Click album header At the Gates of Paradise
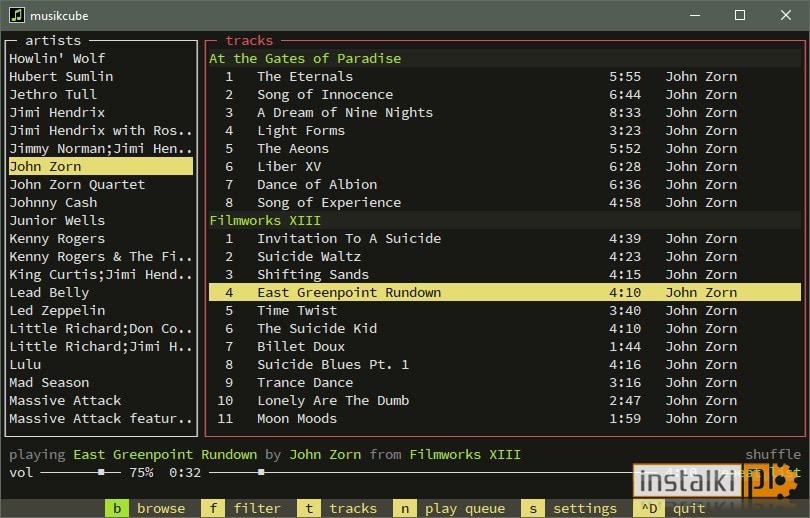The height and width of the screenshot is (518, 810). [505, 58]
